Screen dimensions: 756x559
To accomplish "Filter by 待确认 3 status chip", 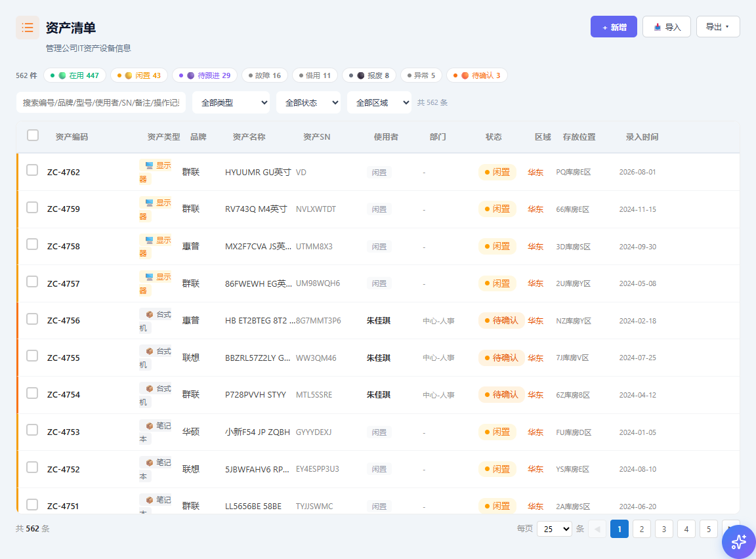I will (477, 75).
